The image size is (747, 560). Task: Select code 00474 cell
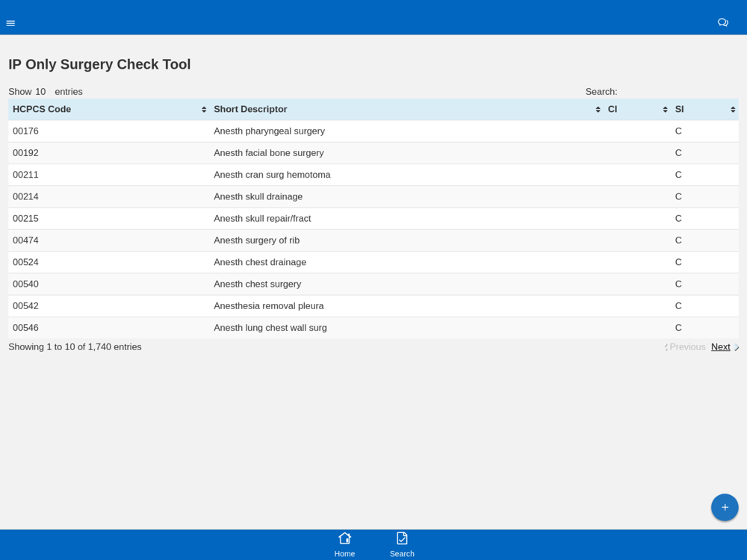[108, 240]
